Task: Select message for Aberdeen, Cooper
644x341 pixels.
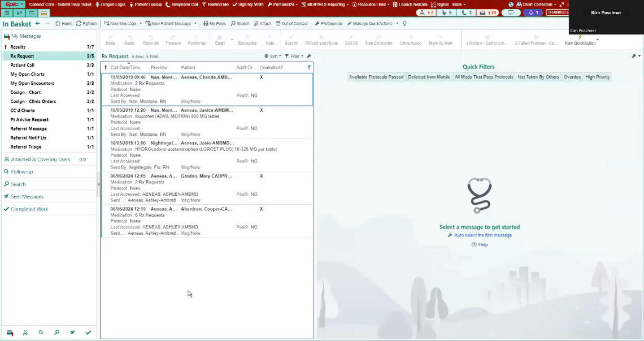Action: (207, 221)
